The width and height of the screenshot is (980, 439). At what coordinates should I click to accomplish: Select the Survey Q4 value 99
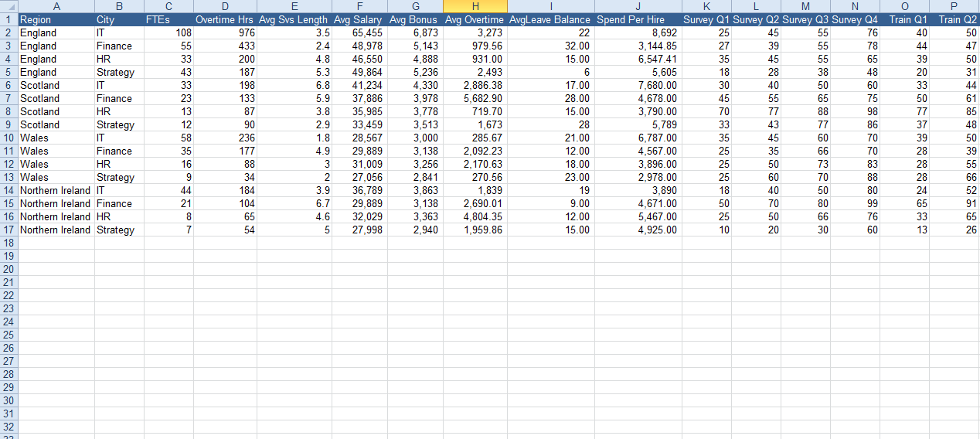[855, 203]
